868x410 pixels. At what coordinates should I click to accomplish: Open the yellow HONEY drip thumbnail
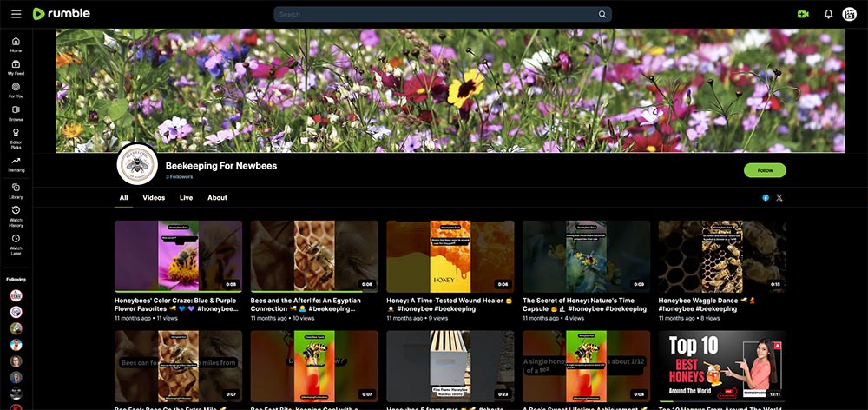tap(450, 256)
